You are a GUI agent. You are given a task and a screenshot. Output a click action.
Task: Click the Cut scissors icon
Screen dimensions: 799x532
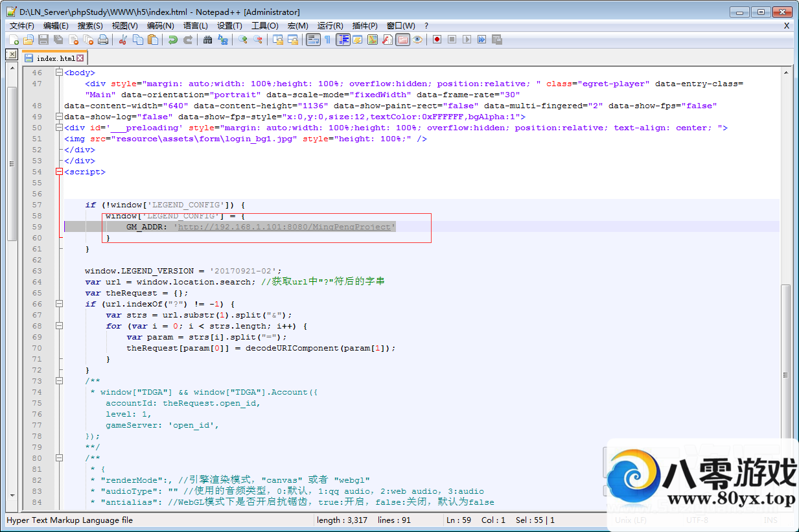click(122, 40)
